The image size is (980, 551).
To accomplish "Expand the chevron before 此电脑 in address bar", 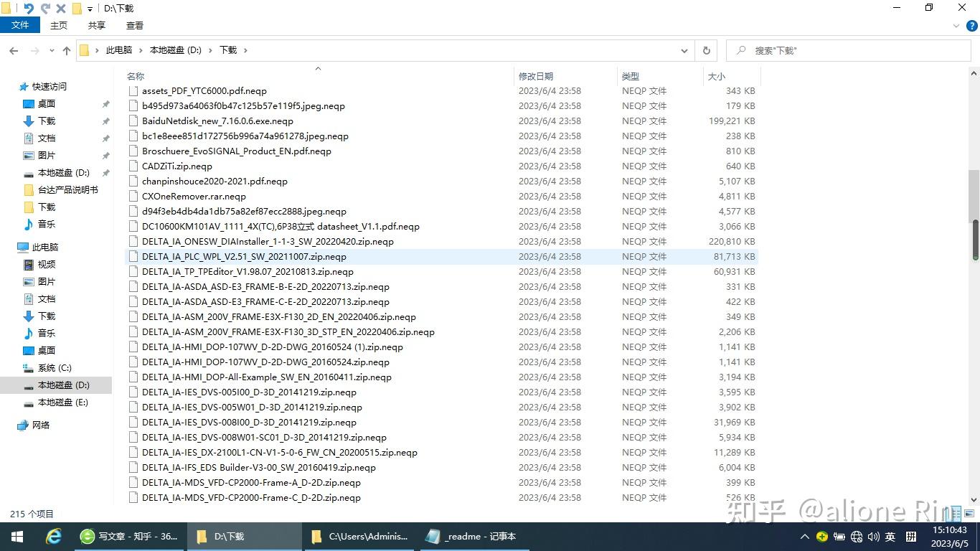I will tap(97, 50).
